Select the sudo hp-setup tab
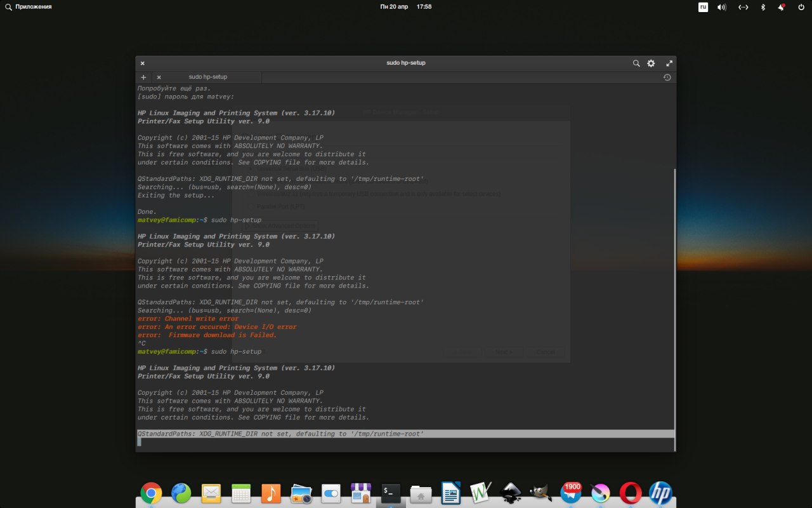Image resolution: width=812 pixels, height=508 pixels. pyautogui.click(x=207, y=77)
